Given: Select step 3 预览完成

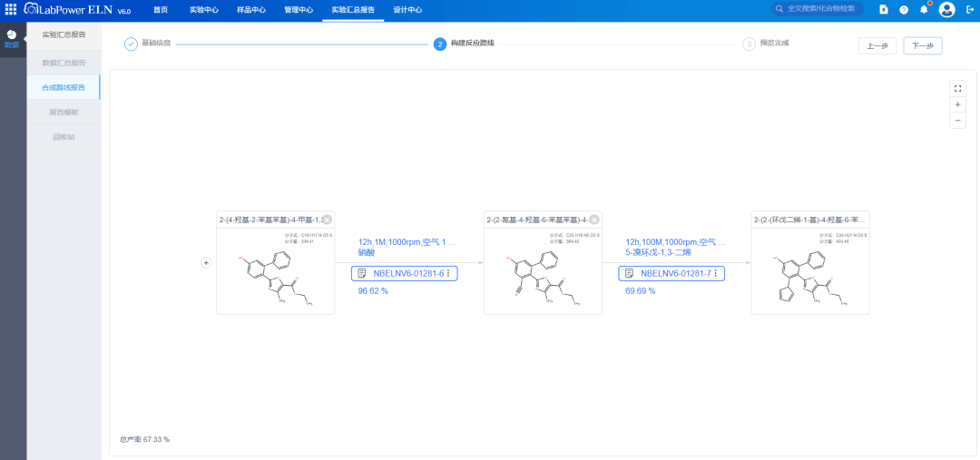Looking at the screenshot, I should pyautogui.click(x=766, y=44).
